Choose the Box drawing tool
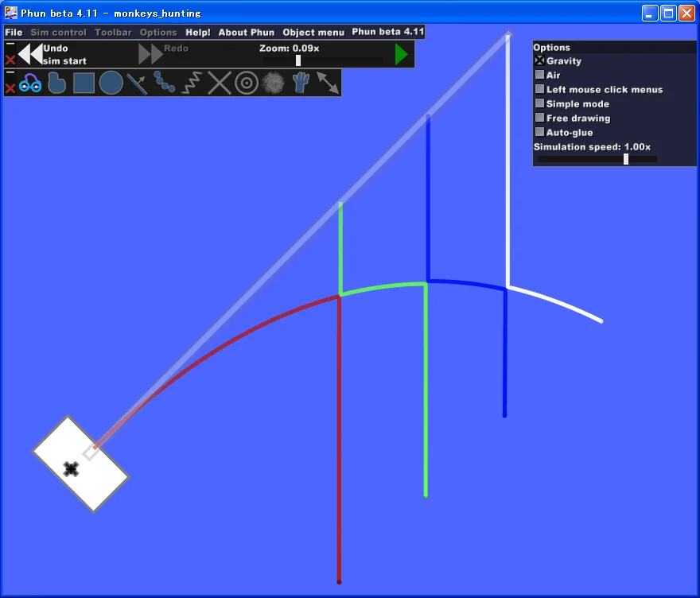Image resolution: width=700 pixels, height=598 pixels. pyautogui.click(x=84, y=83)
